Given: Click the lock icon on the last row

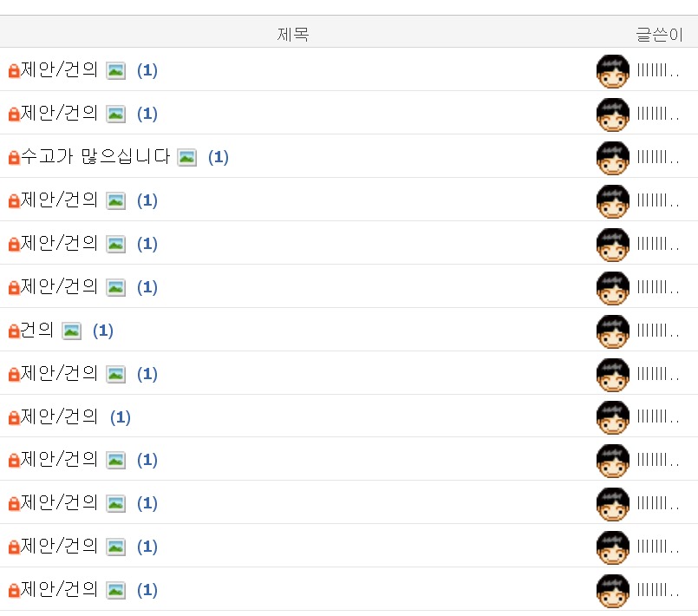Looking at the screenshot, I should point(14,591).
